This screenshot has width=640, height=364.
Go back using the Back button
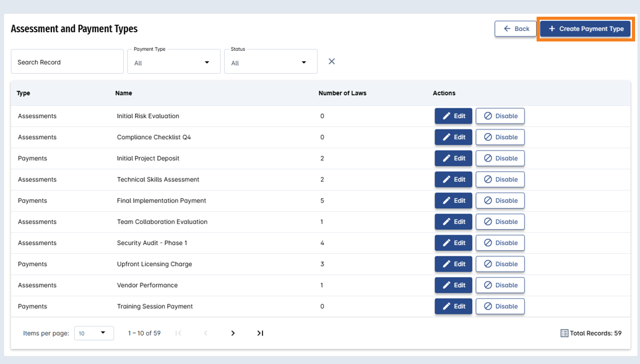click(x=516, y=29)
